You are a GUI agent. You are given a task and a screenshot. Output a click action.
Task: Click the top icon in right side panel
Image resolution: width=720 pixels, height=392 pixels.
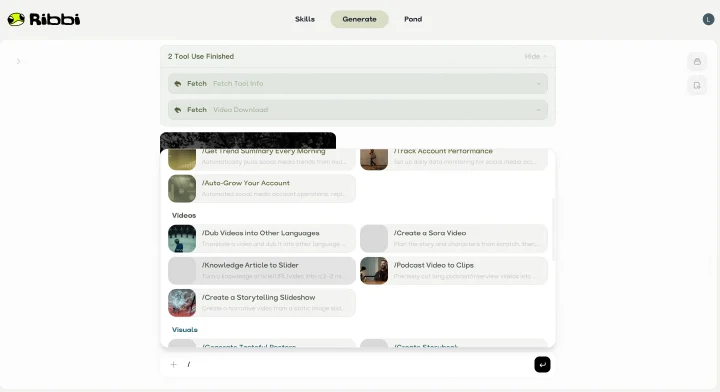pos(697,62)
